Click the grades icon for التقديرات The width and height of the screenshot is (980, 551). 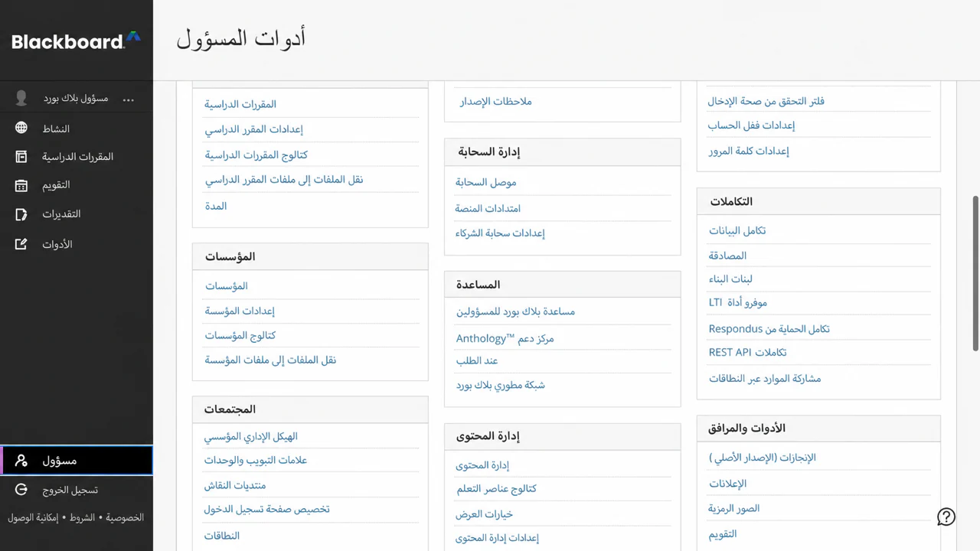21,214
